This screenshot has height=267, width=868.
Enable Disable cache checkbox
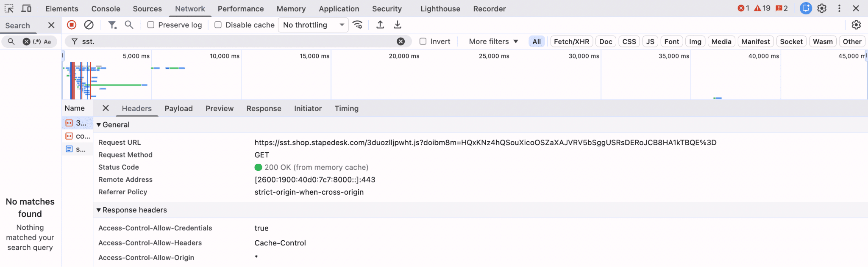tap(218, 25)
